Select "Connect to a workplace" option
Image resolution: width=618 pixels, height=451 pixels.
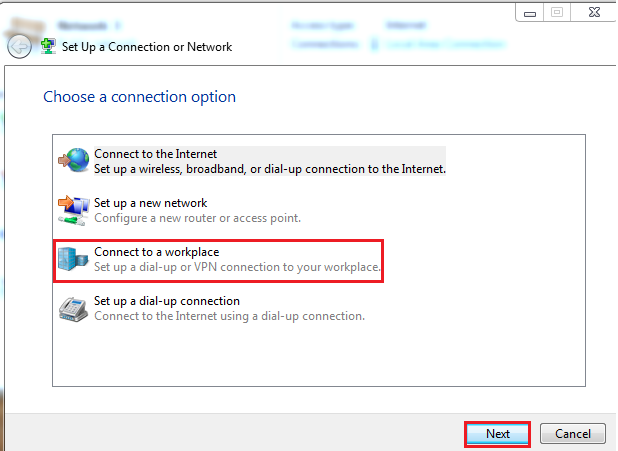(x=156, y=252)
